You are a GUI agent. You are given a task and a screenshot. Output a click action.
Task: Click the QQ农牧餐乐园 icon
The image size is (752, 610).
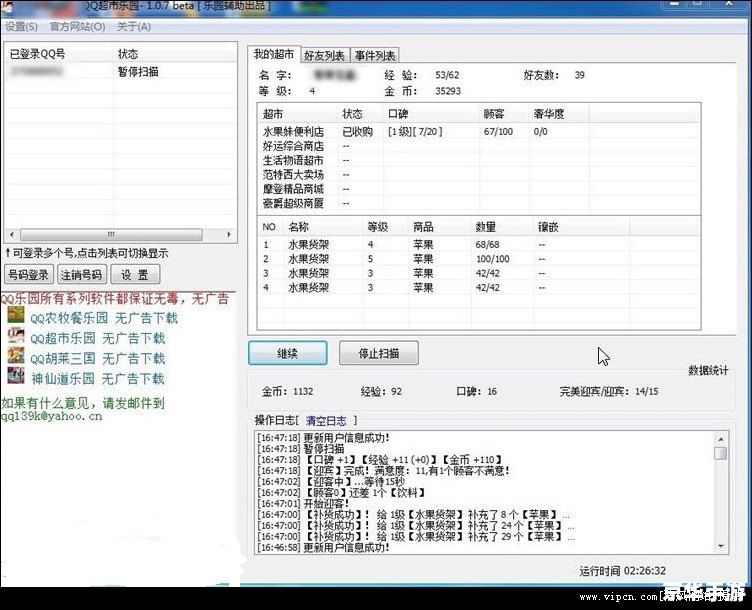(16, 315)
